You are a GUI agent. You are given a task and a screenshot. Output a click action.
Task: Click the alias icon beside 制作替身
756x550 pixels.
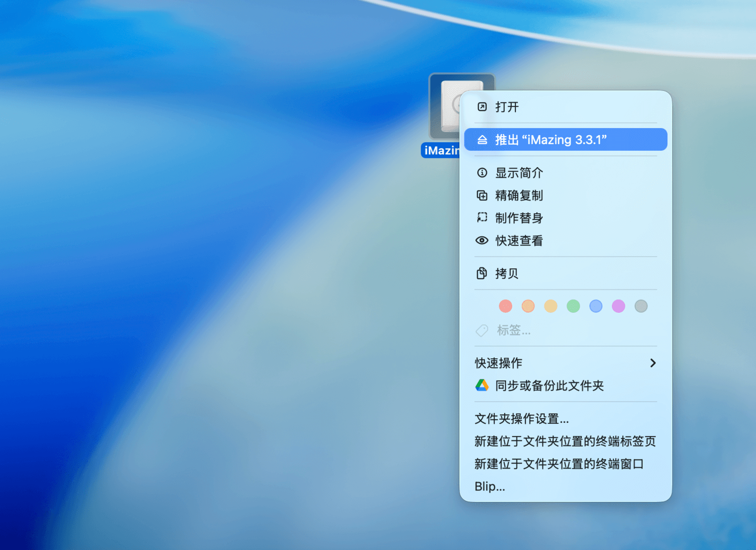482,218
